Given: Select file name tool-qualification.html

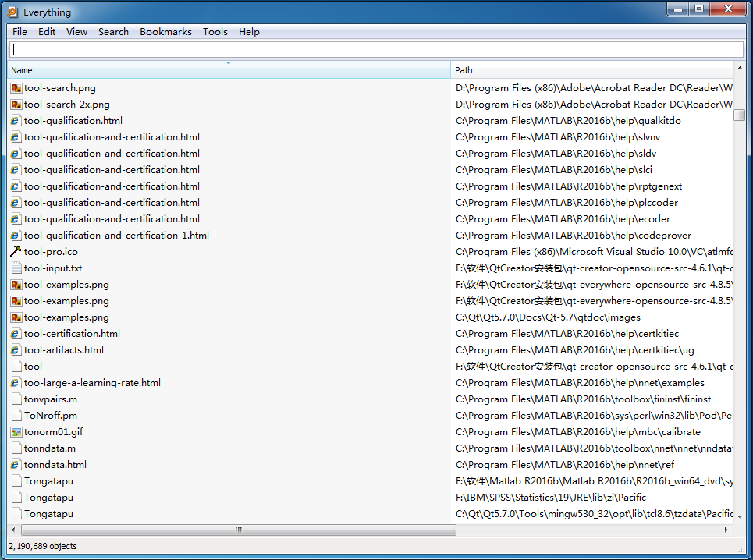Looking at the screenshot, I should click(x=73, y=120).
